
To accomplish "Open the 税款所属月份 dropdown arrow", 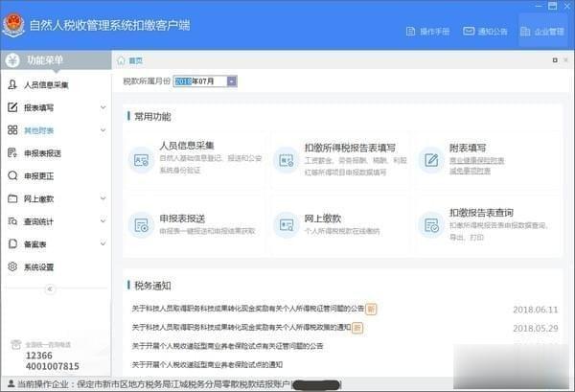I will click(232, 81).
